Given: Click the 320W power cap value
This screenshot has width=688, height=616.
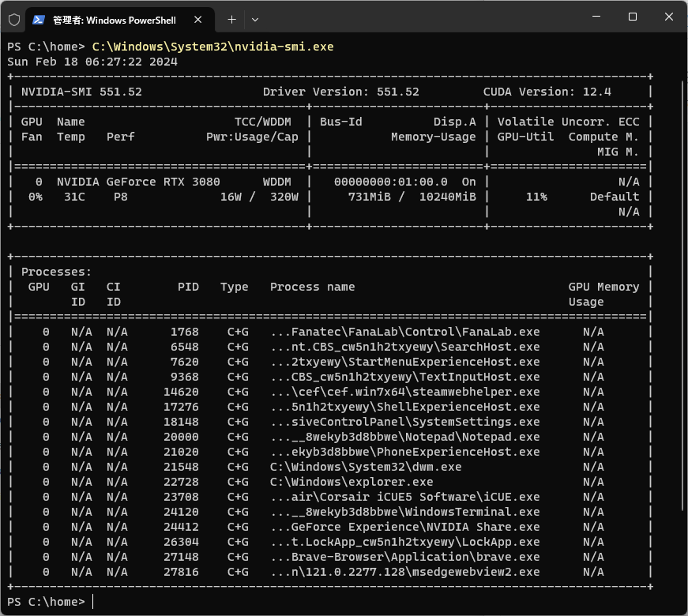Looking at the screenshot, I should (x=284, y=197).
